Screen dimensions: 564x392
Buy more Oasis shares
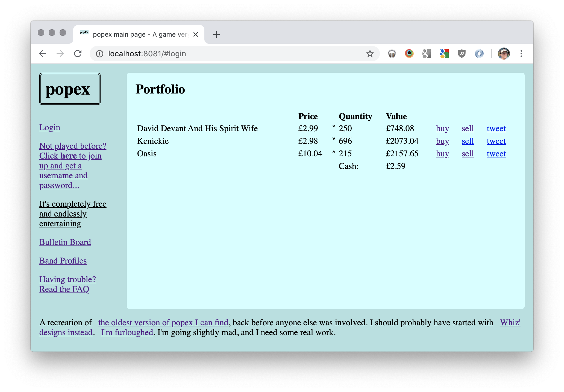pos(442,154)
